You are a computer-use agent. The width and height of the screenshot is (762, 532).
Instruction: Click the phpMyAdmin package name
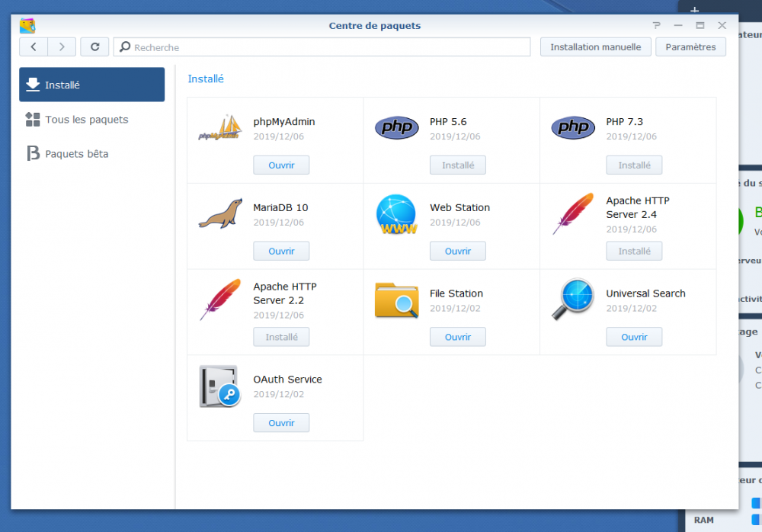pos(283,122)
